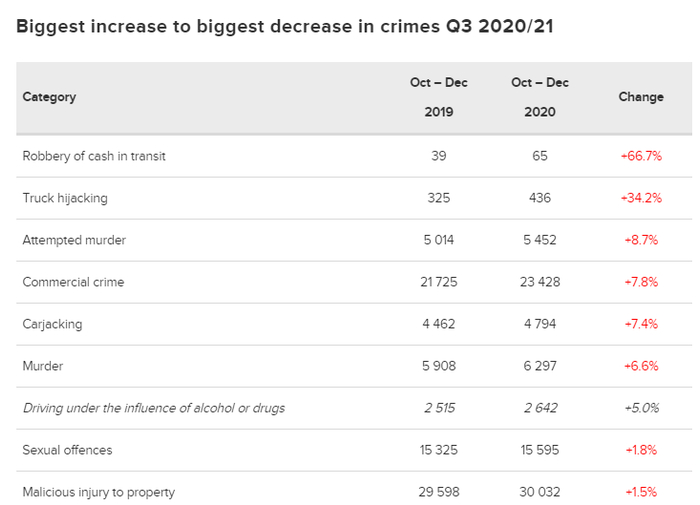Click the Commercial crime category

point(73,282)
